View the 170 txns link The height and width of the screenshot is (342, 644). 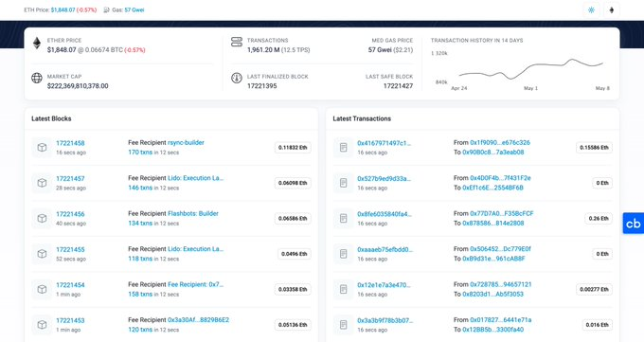click(x=140, y=153)
